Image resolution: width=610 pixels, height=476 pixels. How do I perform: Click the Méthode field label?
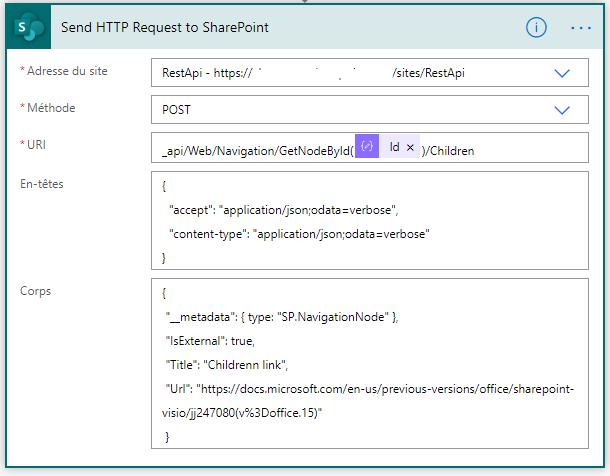51,108
